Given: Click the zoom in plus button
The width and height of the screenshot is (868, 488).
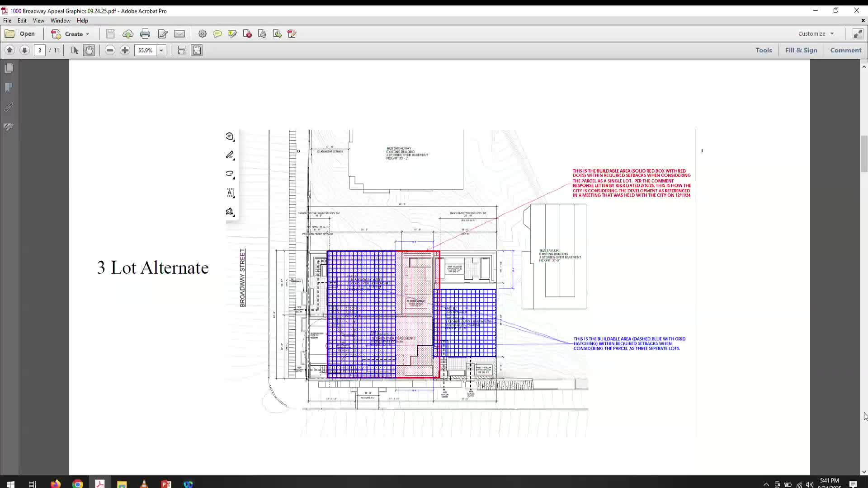Looking at the screenshot, I should tap(125, 50).
